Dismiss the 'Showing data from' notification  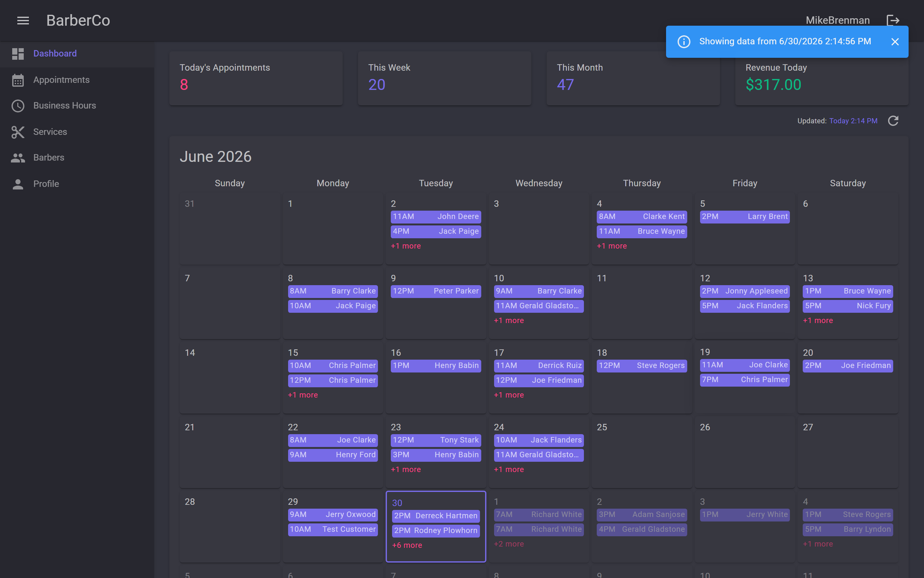[x=894, y=42]
